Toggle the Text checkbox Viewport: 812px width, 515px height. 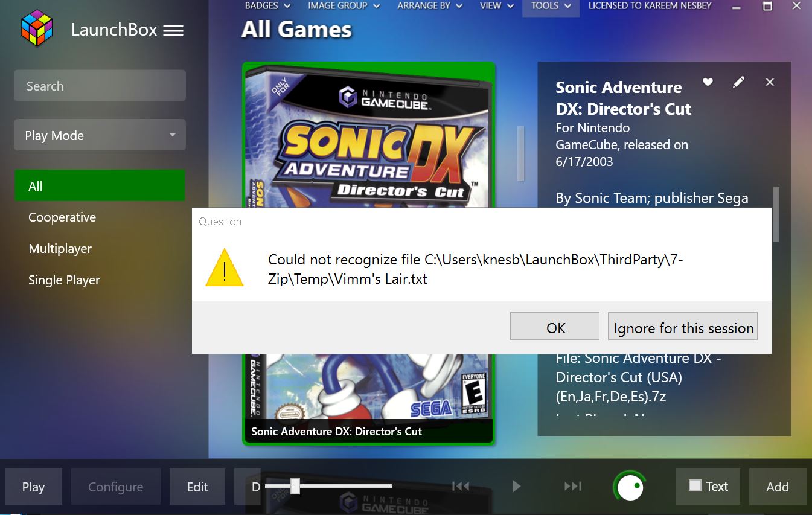click(x=695, y=485)
